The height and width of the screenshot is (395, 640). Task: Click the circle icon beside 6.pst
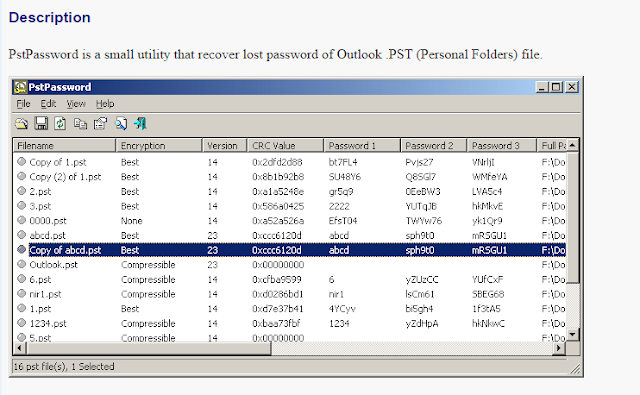(x=22, y=279)
